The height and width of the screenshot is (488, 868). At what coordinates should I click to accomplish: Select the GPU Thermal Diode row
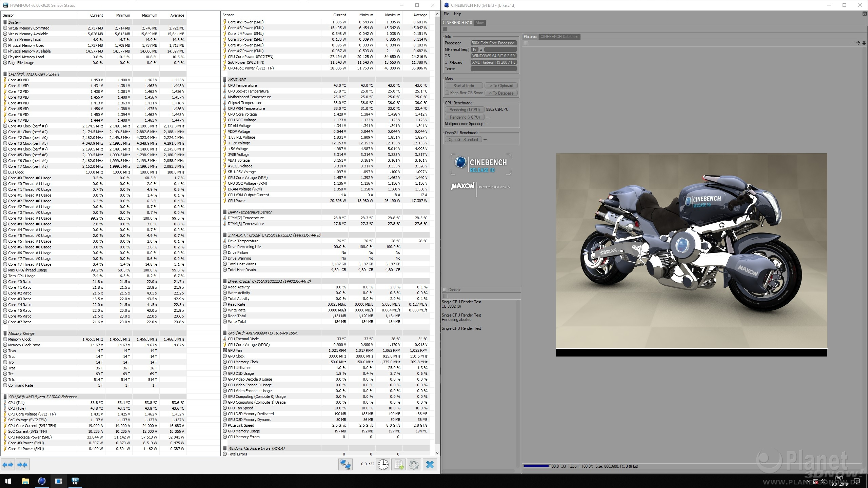[326, 339]
